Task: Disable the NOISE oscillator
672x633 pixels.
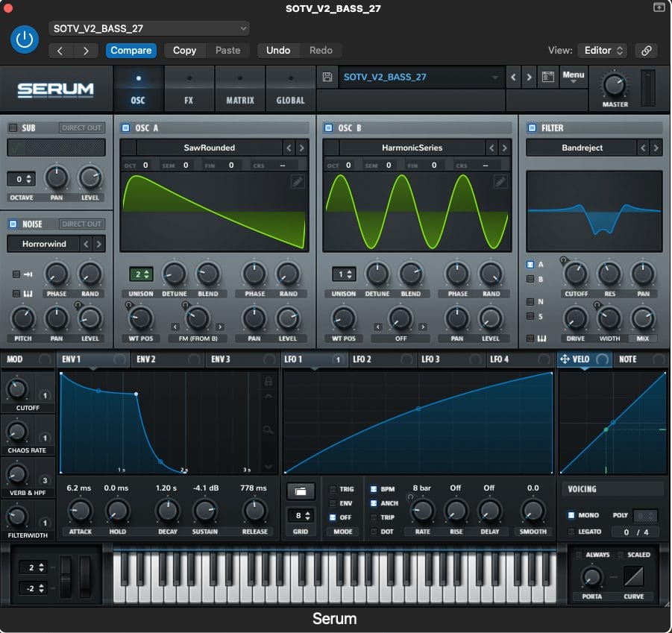Action: (13, 224)
